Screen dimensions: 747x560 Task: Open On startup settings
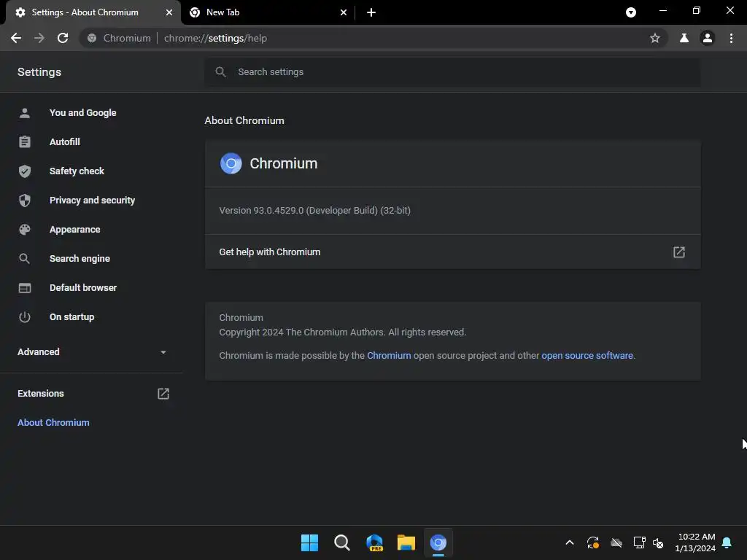tap(71, 316)
